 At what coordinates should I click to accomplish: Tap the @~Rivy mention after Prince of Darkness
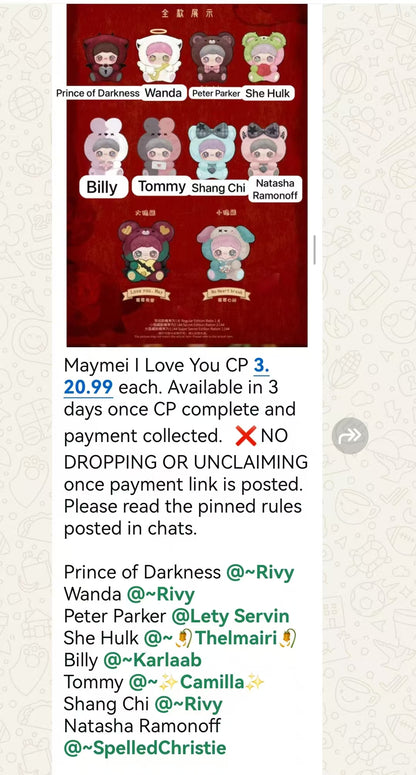pos(260,572)
